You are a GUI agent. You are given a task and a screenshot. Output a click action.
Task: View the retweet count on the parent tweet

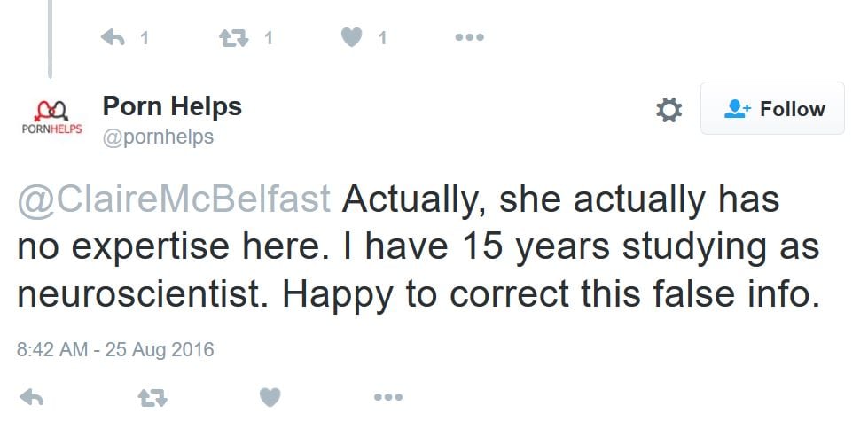tap(269, 38)
